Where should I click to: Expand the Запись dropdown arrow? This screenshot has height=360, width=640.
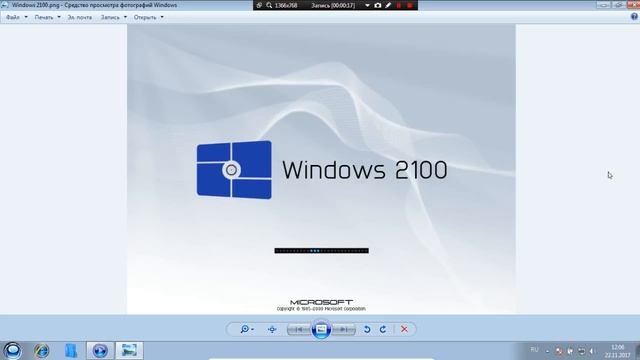[x=125, y=17]
